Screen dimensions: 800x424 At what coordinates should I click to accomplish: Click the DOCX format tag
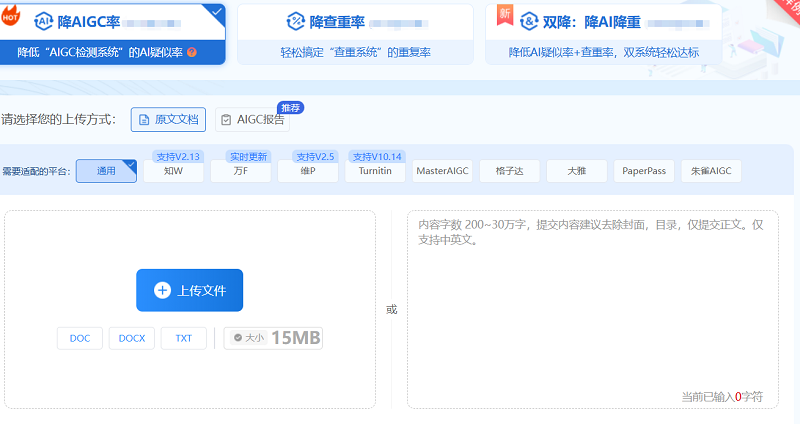[x=132, y=338]
